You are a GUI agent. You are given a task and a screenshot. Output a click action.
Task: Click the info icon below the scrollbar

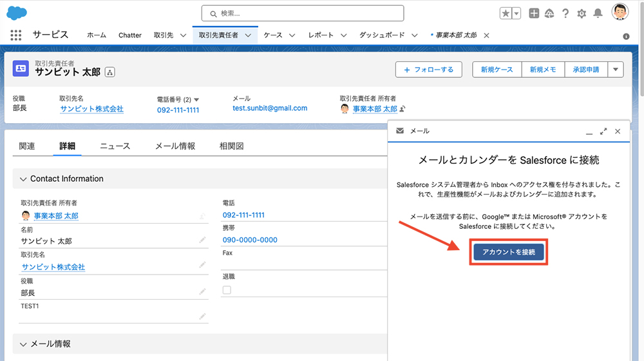pyautogui.click(x=627, y=37)
